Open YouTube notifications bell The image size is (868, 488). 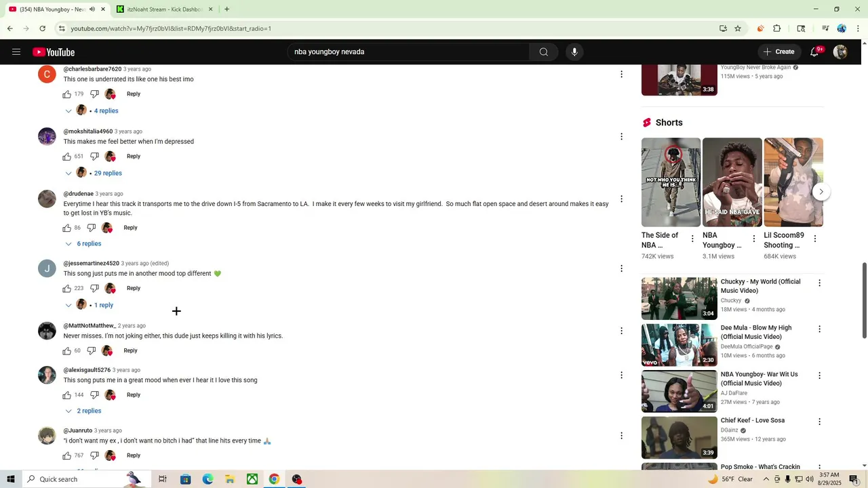tap(814, 52)
